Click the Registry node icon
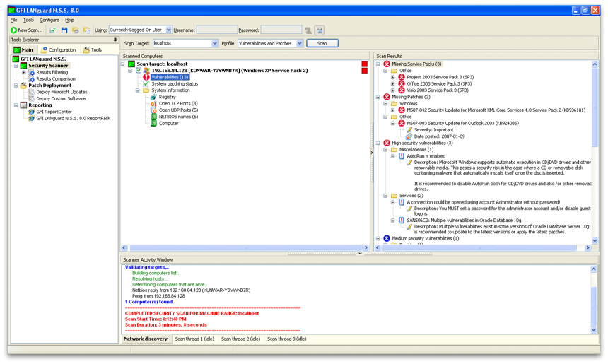The width and height of the screenshot is (608, 364). pyautogui.click(x=153, y=97)
